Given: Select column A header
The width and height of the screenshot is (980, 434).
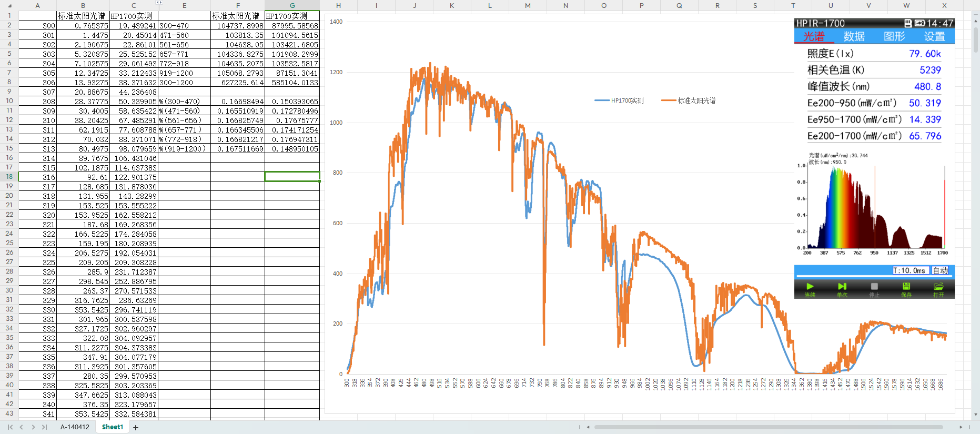Looking at the screenshot, I should (x=37, y=5).
